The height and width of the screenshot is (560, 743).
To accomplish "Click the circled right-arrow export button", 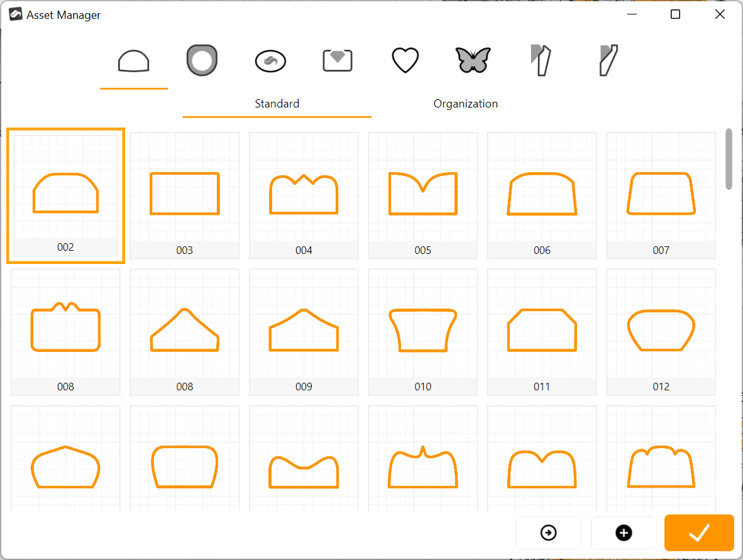I will point(548,532).
